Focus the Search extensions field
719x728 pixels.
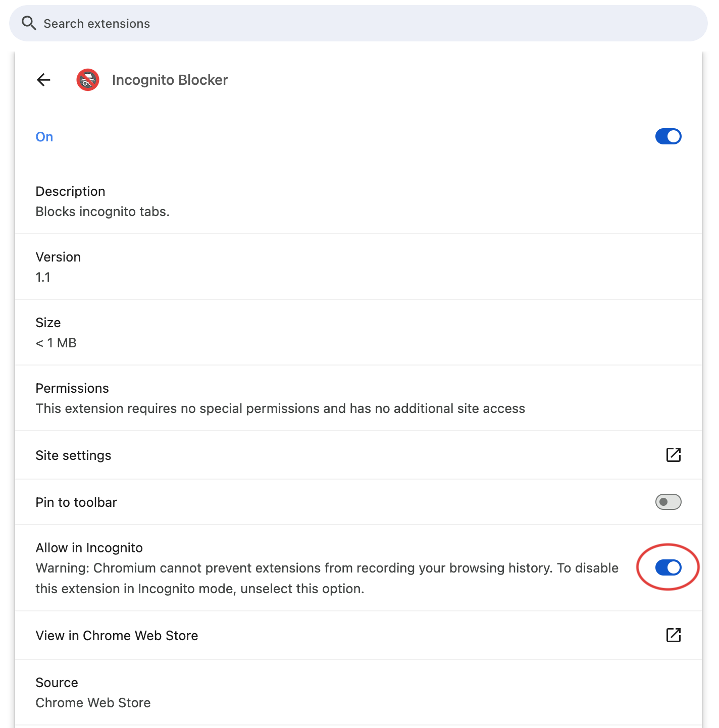tap(358, 23)
